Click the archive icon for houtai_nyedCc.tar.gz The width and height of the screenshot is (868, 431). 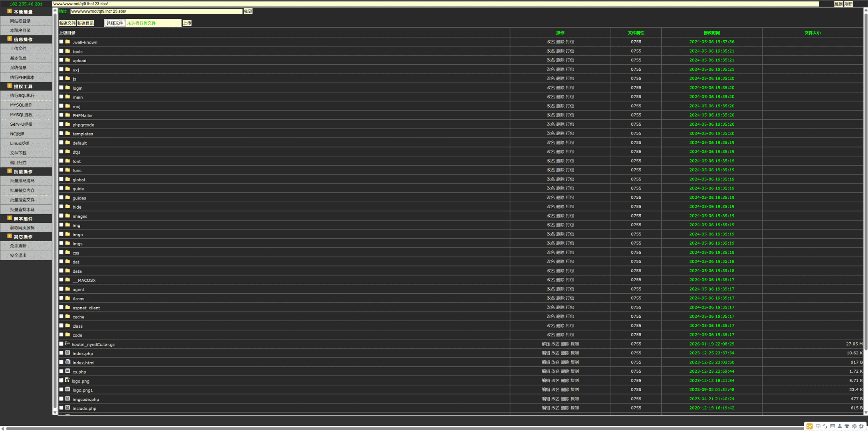[x=67, y=344]
